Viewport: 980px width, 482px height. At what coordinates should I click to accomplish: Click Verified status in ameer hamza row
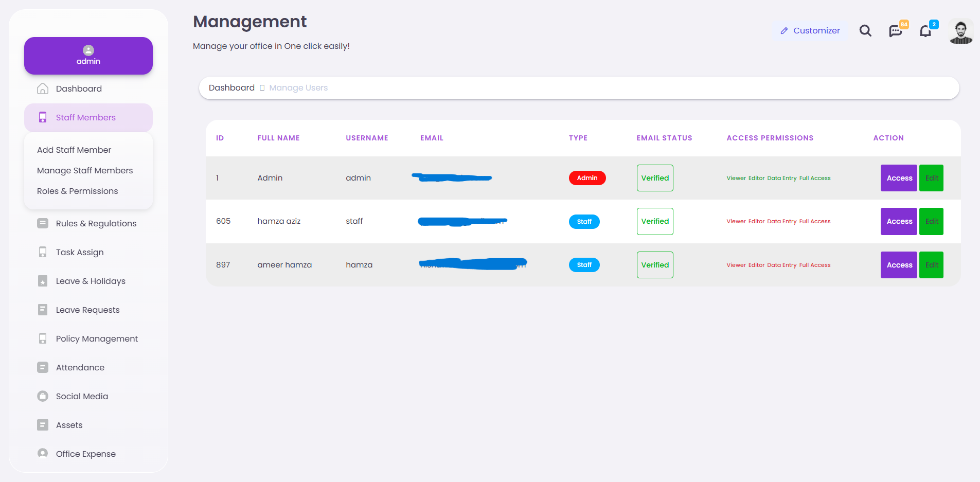(x=655, y=265)
